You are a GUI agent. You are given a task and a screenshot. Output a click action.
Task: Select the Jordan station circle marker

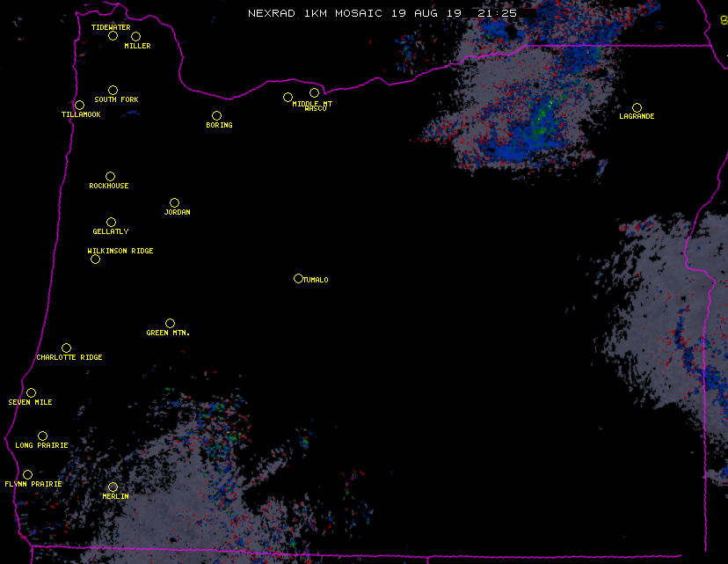174,202
